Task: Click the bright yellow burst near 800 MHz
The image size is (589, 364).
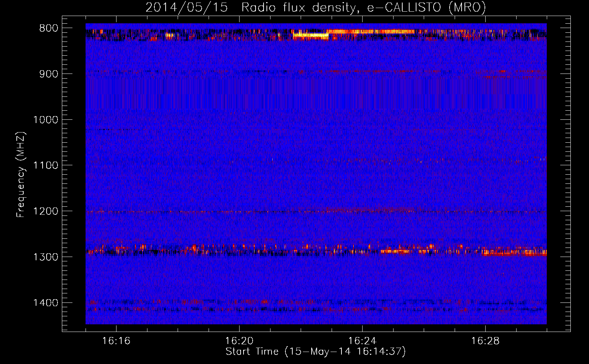Action: [x=311, y=36]
